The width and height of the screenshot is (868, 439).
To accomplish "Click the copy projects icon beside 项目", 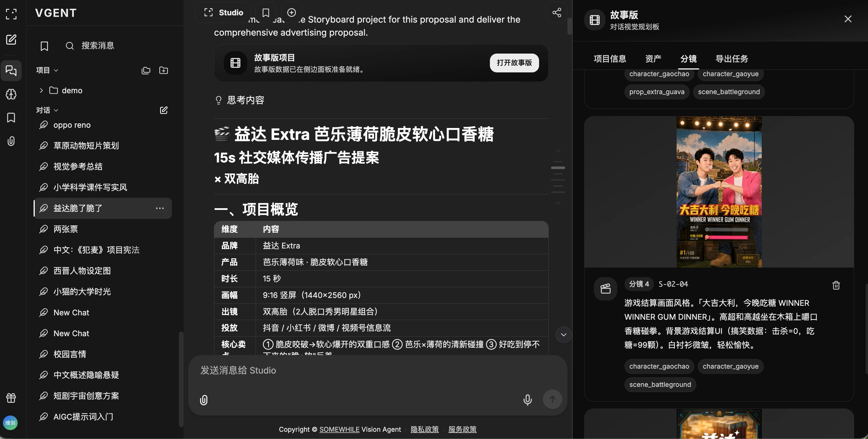I will click(146, 70).
